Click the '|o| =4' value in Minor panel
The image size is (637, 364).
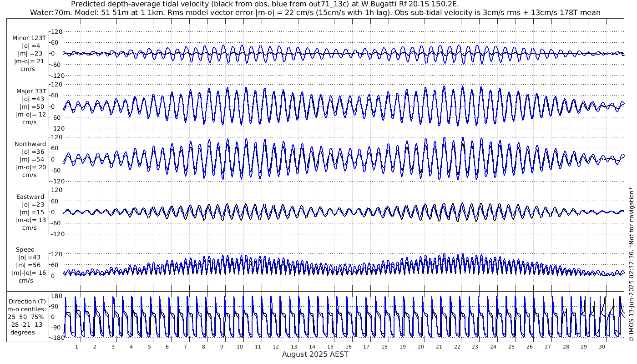tap(31, 46)
